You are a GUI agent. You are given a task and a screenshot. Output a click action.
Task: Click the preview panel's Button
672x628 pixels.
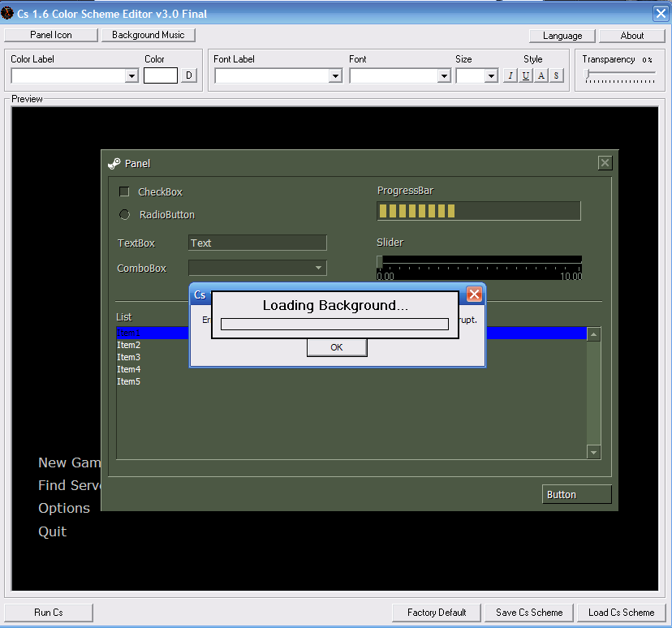point(577,494)
